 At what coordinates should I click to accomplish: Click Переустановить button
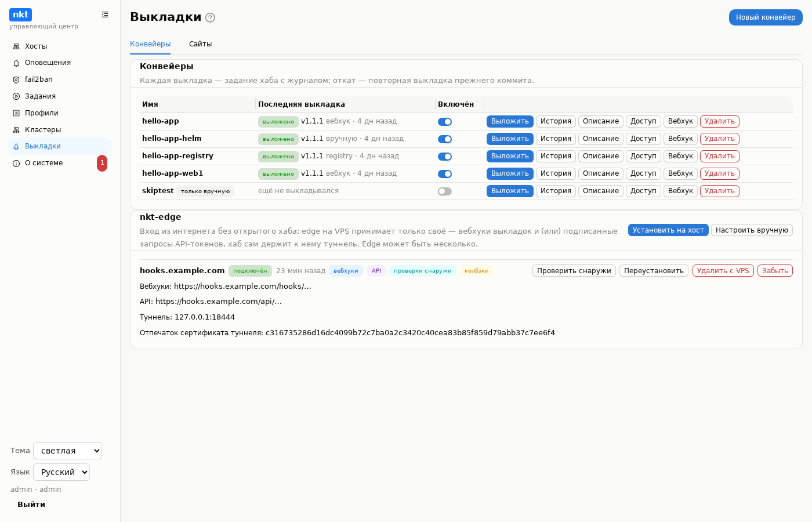[654, 271]
